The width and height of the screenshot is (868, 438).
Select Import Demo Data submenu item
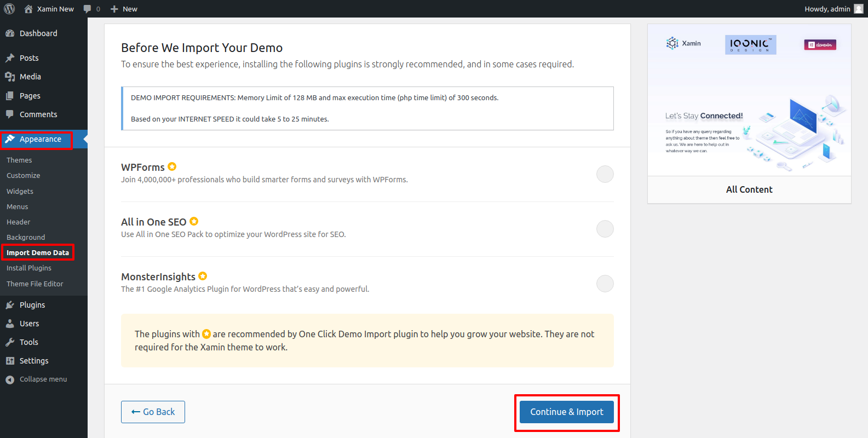click(x=38, y=252)
